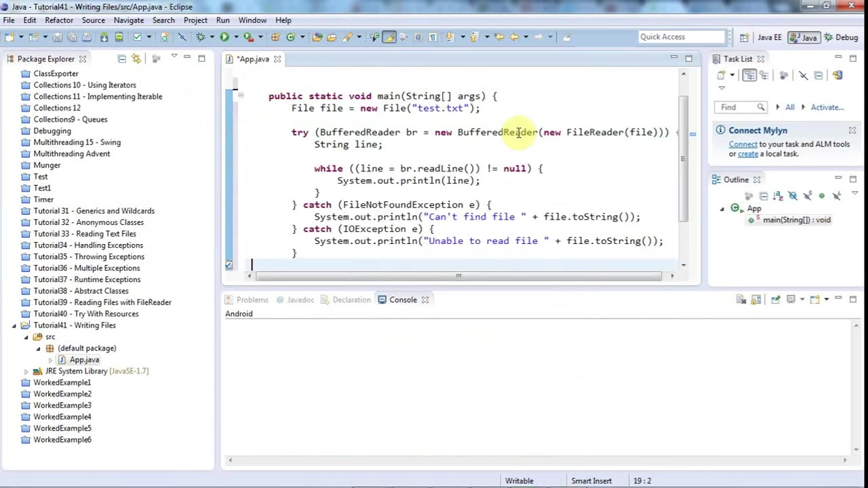Click the Skip All Breakpoints icon
The image size is (868, 488).
(182, 37)
